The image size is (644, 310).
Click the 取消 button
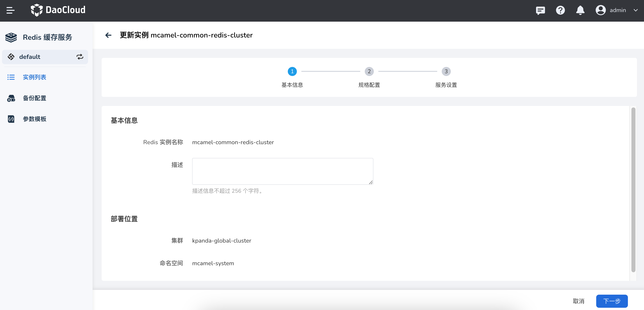[578, 301]
